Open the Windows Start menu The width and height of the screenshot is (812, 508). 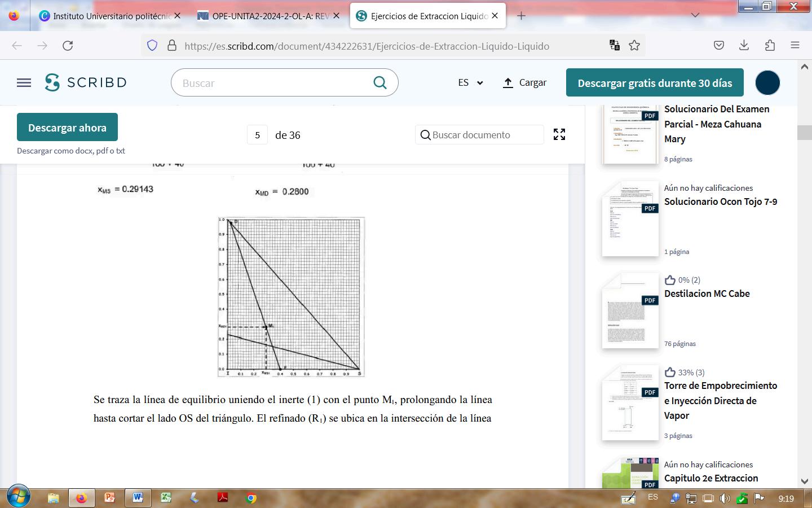tap(18, 497)
